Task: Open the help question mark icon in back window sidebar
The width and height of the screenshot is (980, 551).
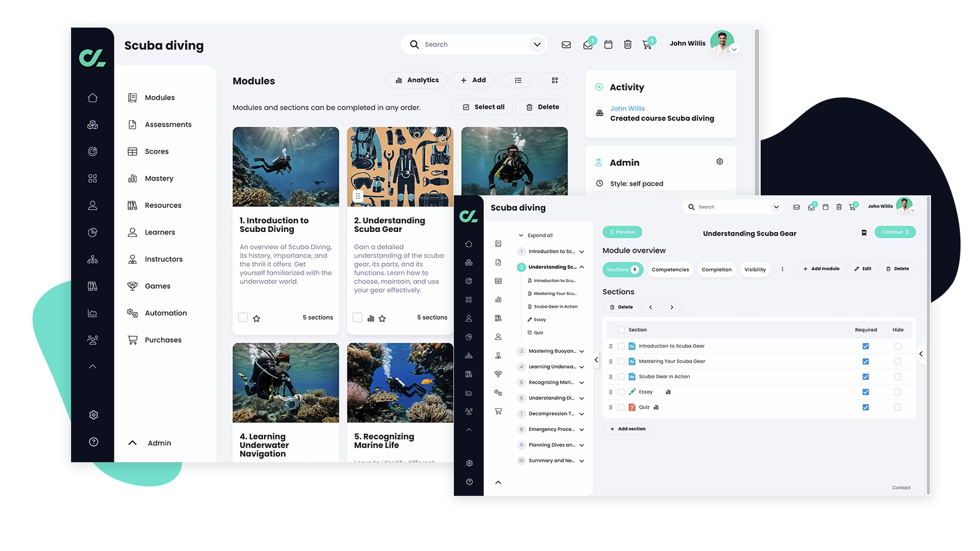Action: coord(93,442)
